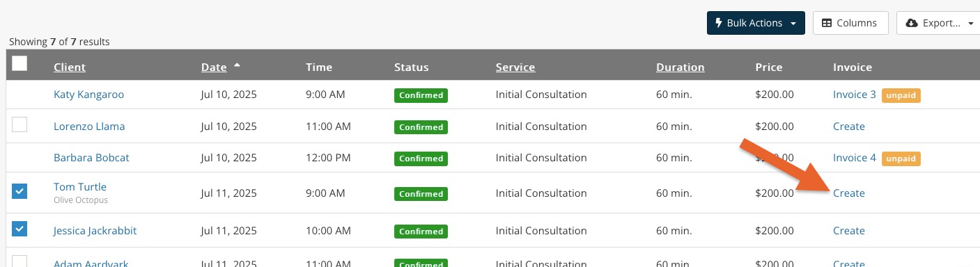Click the cloud download icon for Export

tap(911, 23)
